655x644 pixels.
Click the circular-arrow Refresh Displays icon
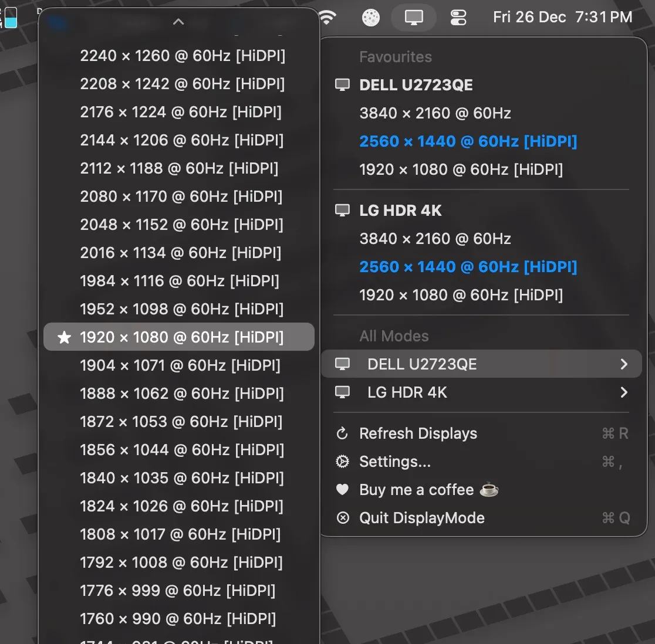tap(342, 433)
